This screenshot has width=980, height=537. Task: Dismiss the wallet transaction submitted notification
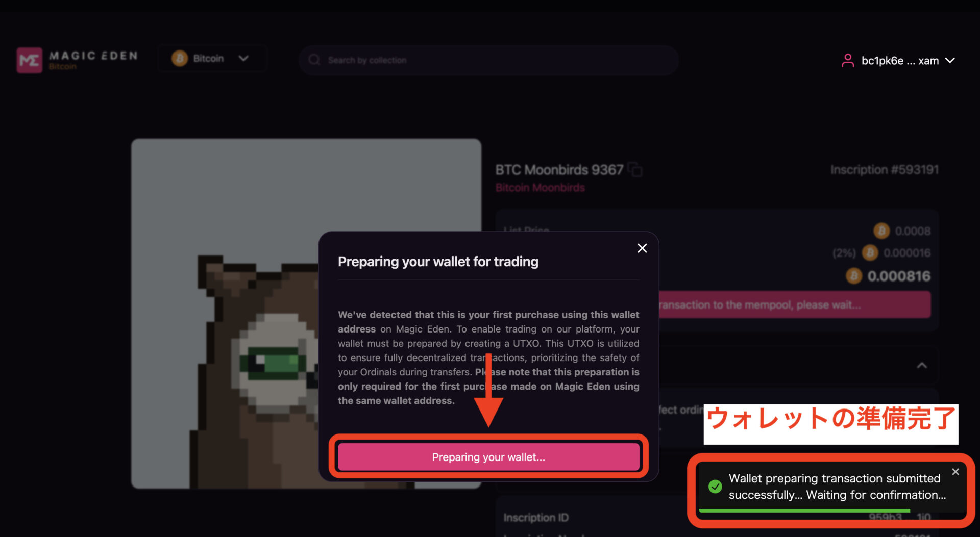coord(955,472)
